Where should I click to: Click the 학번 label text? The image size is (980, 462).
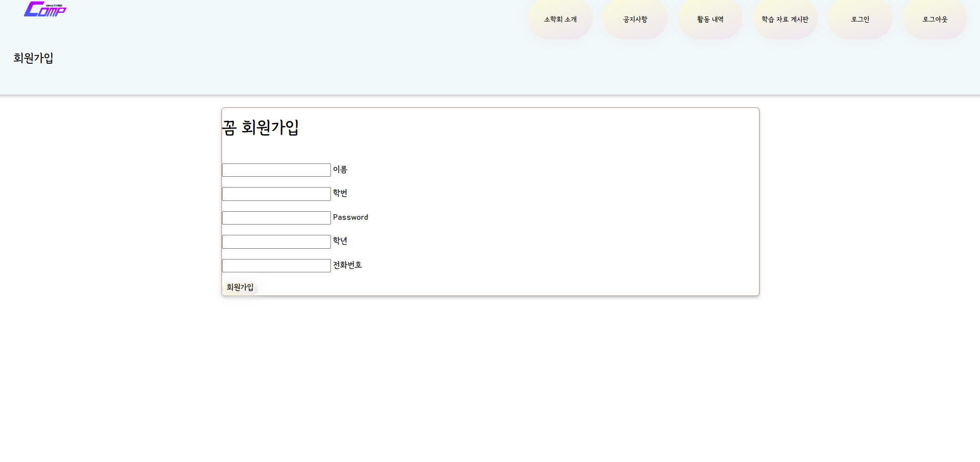pos(340,193)
